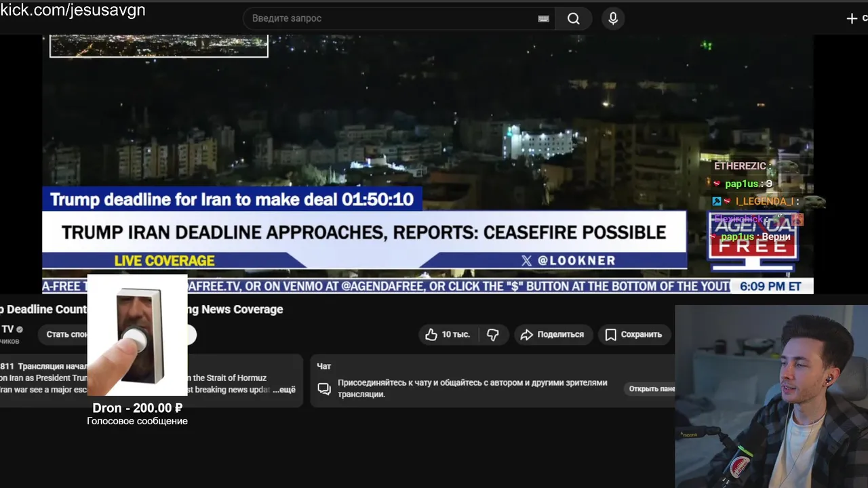Click the plus create icon at top right
Viewport: 868px width, 488px height.
coord(852,18)
